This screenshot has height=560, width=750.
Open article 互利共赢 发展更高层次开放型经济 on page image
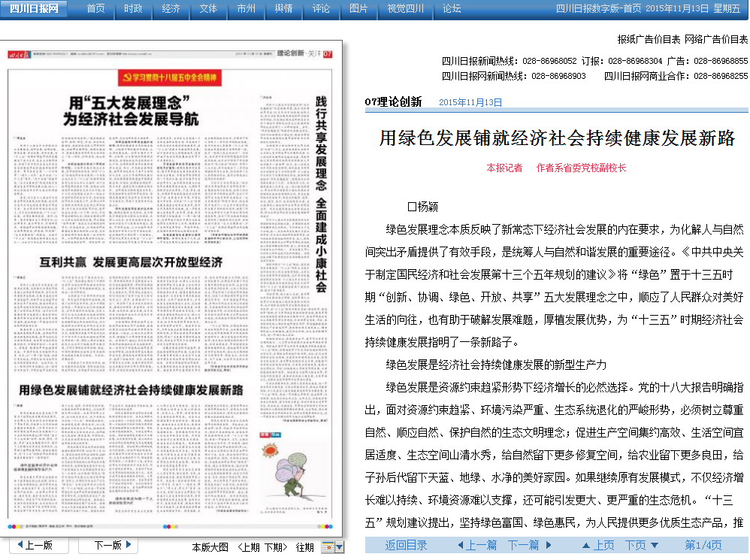click(131, 262)
